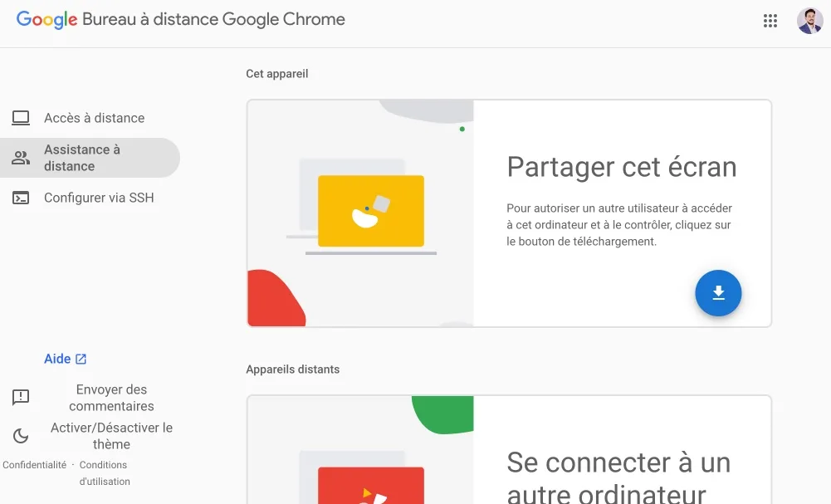Open the Conditions d'utilisation link
This screenshot has height=504, width=831.
click(105, 472)
